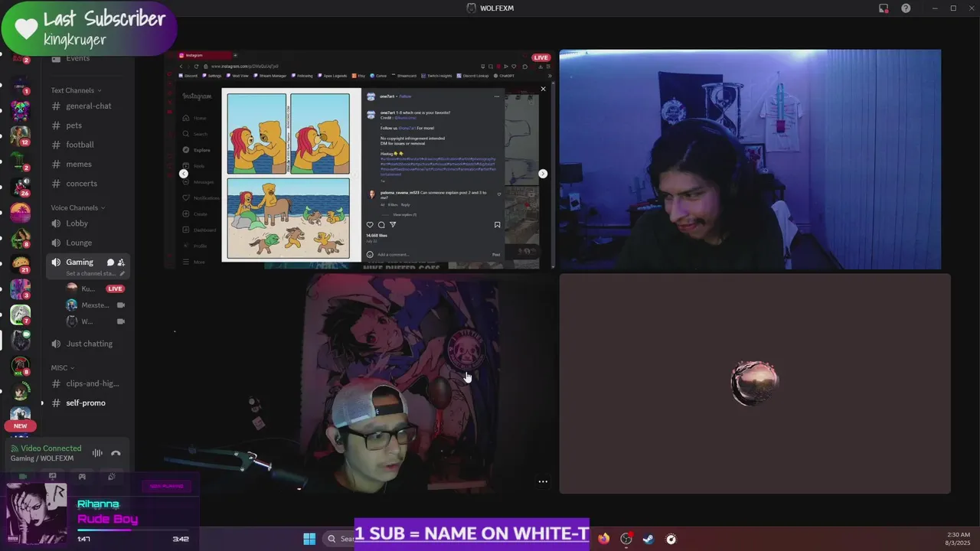Share your screen from voice panel

pyautogui.click(x=52, y=476)
